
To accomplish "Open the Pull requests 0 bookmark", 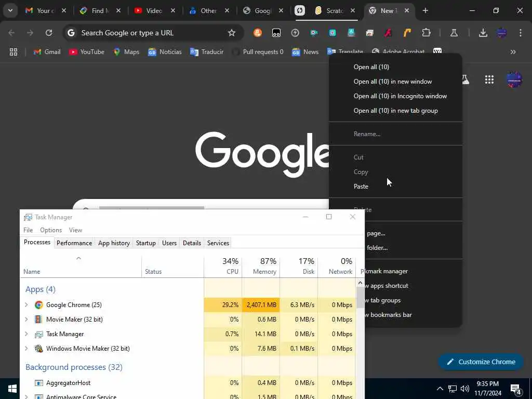I will click(258, 52).
